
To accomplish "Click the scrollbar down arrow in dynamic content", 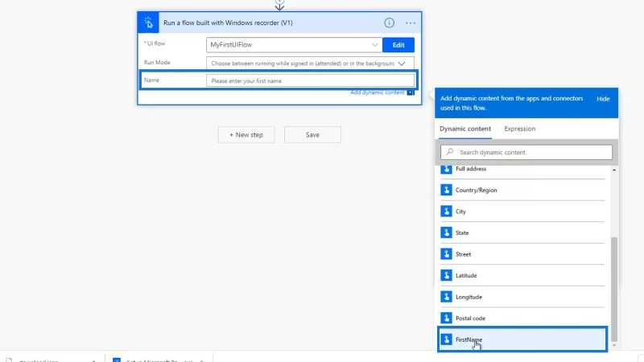I will pyautogui.click(x=614, y=346).
